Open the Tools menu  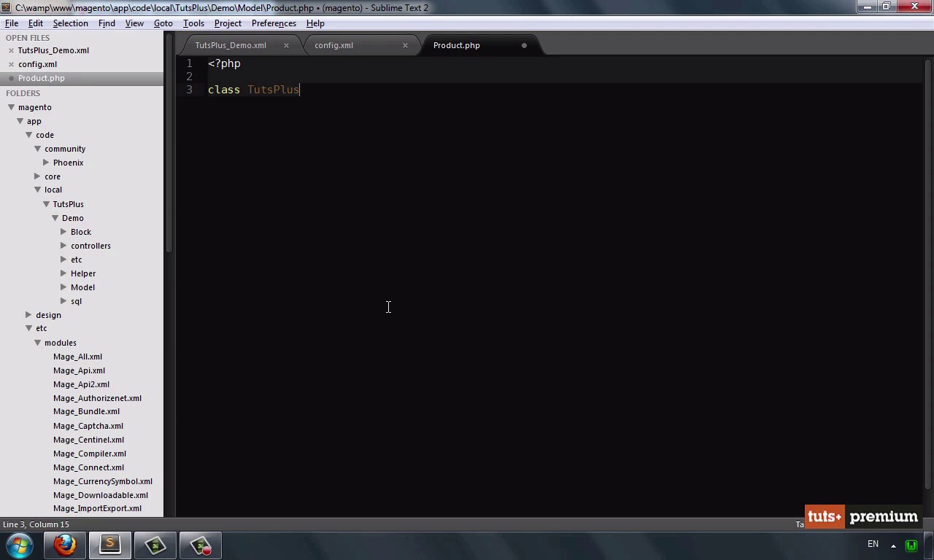[x=193, y=23]
